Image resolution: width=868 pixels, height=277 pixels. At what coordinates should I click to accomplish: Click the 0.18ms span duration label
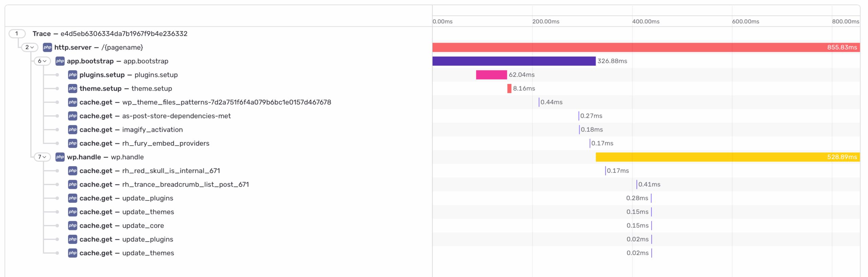pyautogui.click(x=591, y=130)
